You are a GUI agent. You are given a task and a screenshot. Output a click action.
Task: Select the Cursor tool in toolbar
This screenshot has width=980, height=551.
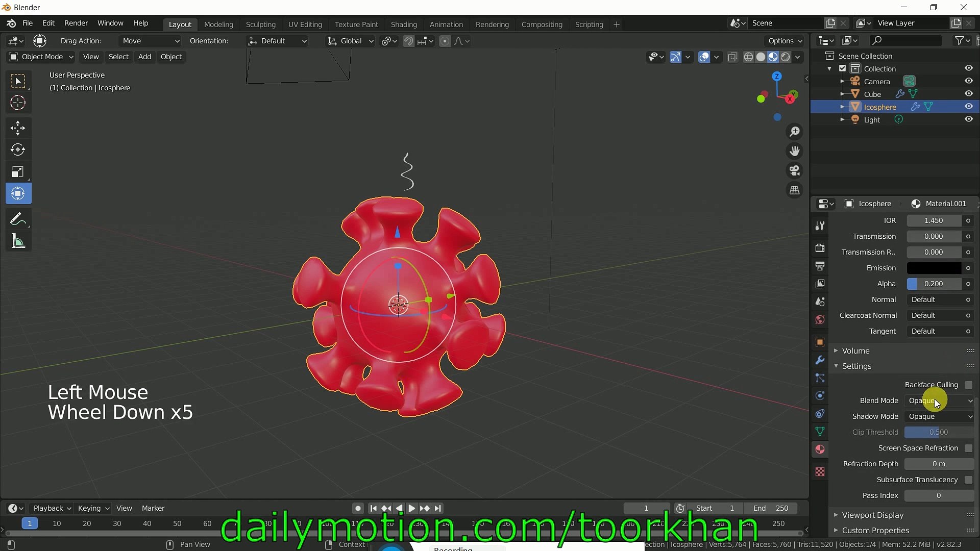pyautogui.click(x=18, y=103)
